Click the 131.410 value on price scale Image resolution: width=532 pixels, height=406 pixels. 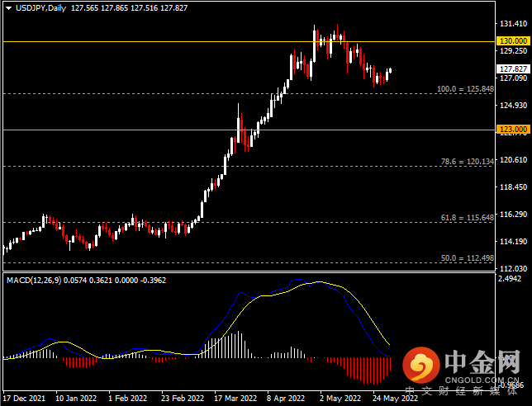(x=514, y=24)
